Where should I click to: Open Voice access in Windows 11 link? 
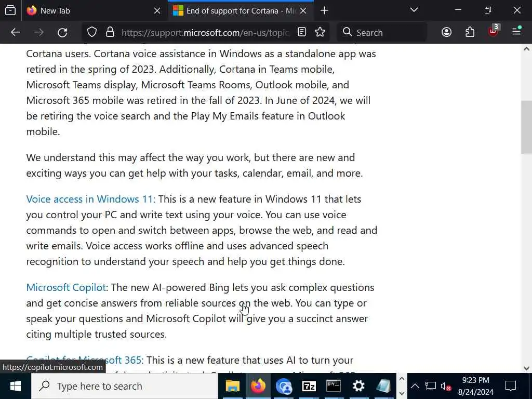click(89, 199)
